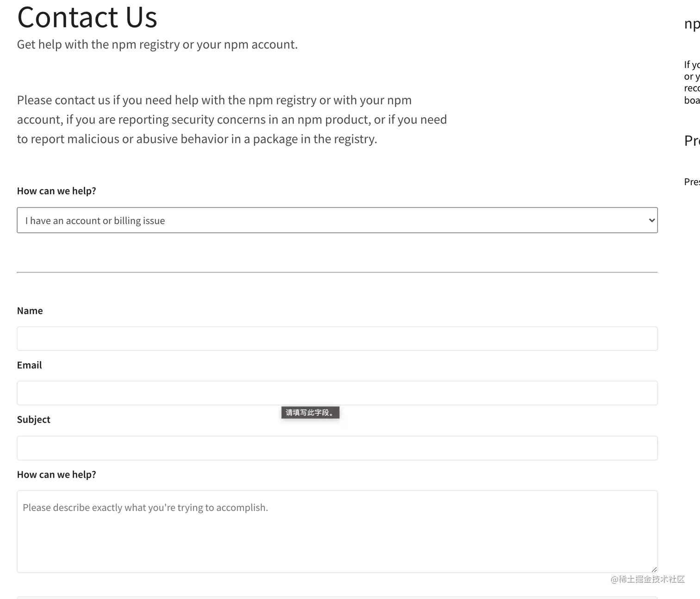Click the dropdown's "How can we help?" label

[56, 191]
